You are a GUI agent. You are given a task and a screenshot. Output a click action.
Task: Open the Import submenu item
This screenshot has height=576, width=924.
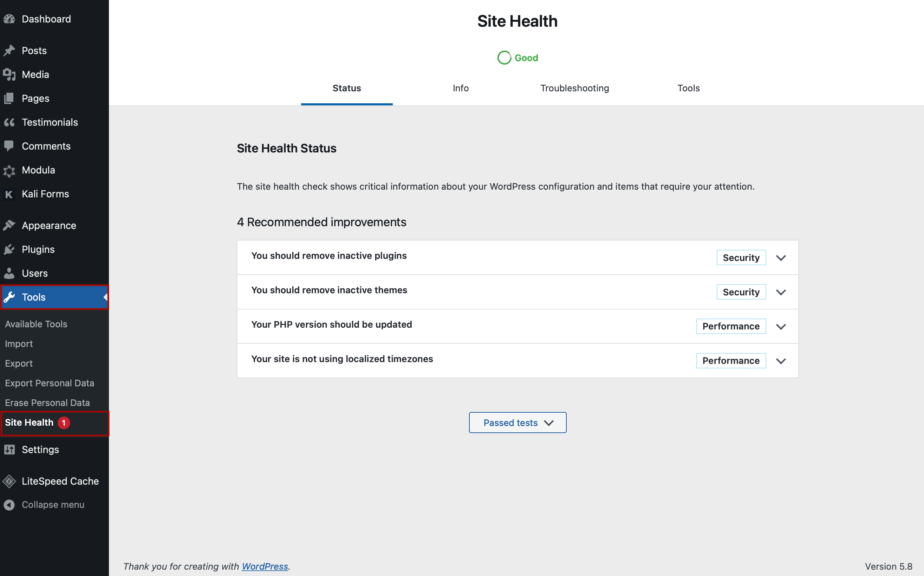tap(19, 344)
